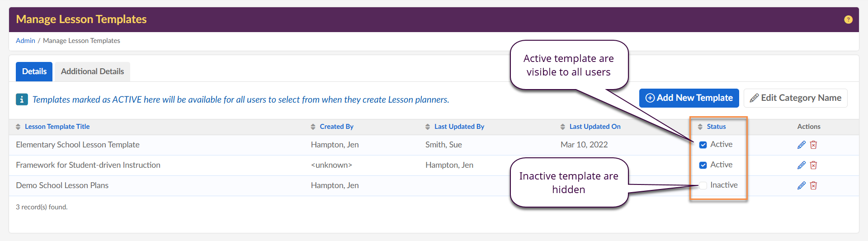
Task: Delete the Elementary School Lesson Template
Action: point(813,145)
